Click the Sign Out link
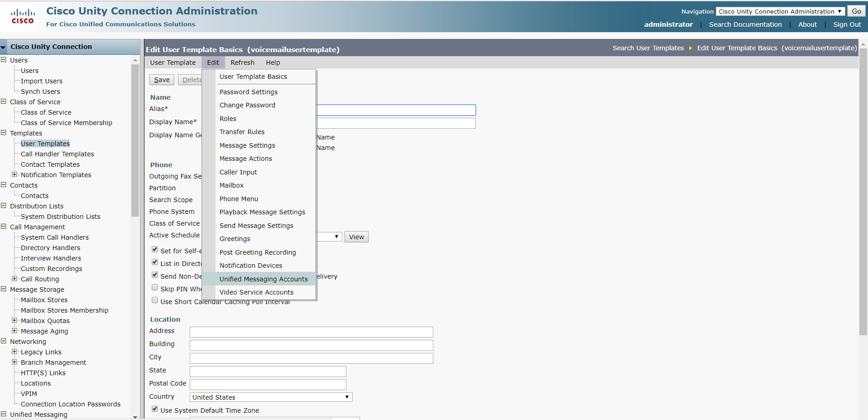This screenshot has height=420, width=868. point(847,24)
